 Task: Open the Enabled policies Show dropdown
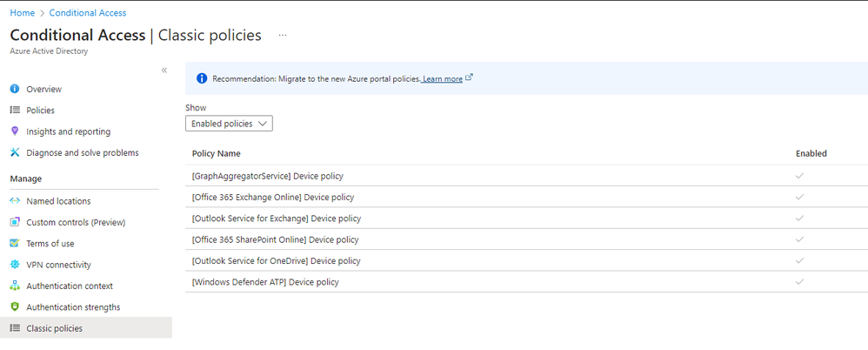coord(229,124)
